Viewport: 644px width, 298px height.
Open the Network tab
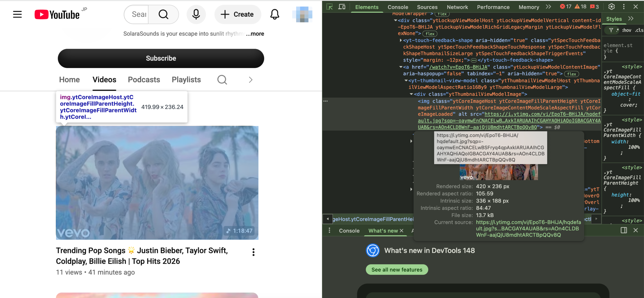pos(457,7)
